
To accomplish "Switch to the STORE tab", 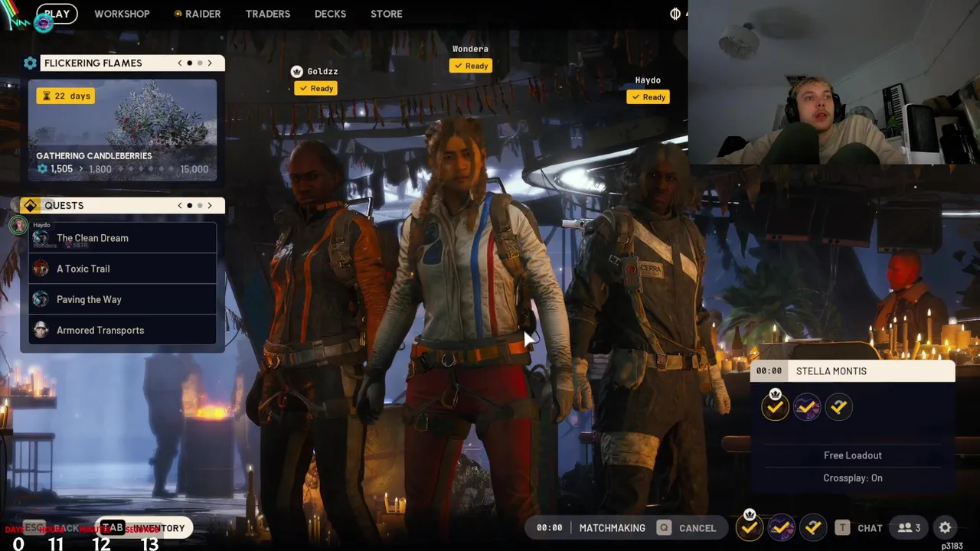I will [387, 14].
